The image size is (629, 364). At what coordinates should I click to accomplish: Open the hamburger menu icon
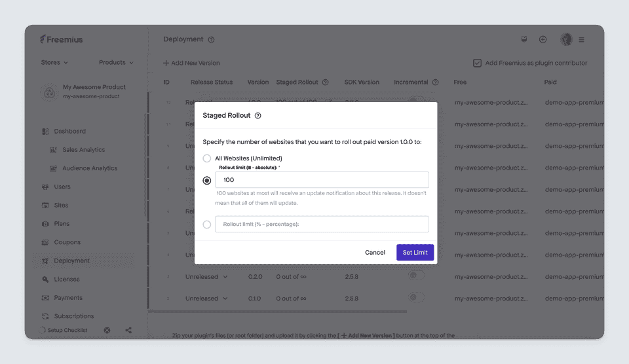[581, 40]
